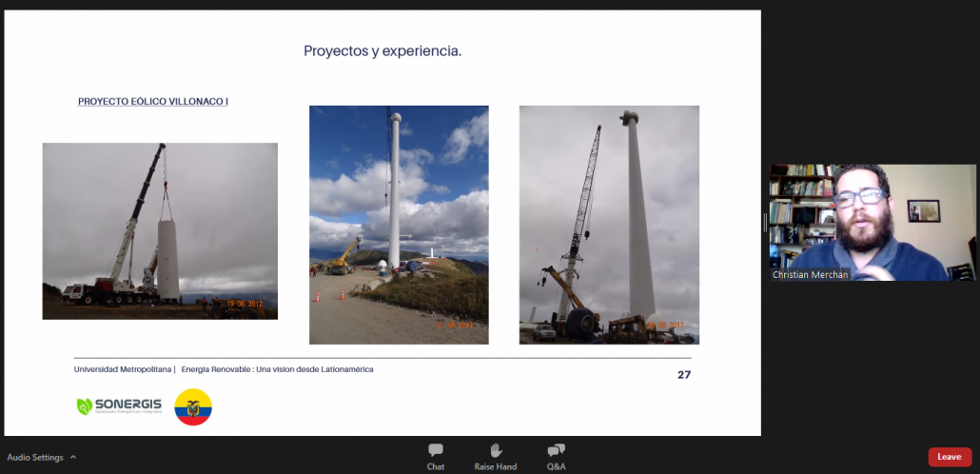Click the orange date stamp on left photo
The width and height of the screenshot is (980, 474).
[x=245, y=305]
